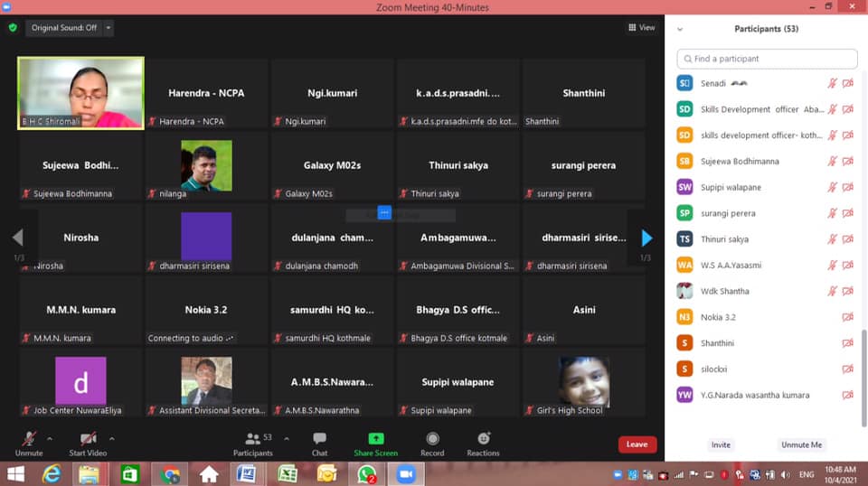Expand the options arrow next to Participants
The image size is (868, 486).
[x=287, y=439]
